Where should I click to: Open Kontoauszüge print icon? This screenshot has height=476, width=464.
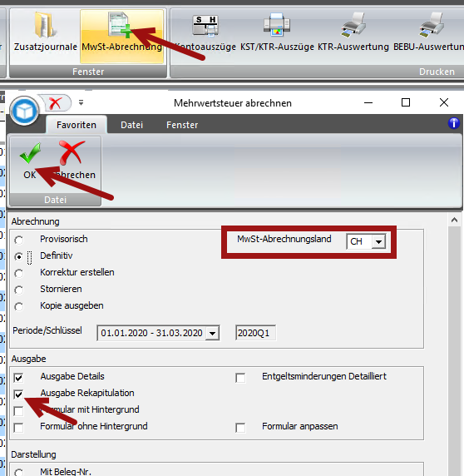click(x=205, y=26)
